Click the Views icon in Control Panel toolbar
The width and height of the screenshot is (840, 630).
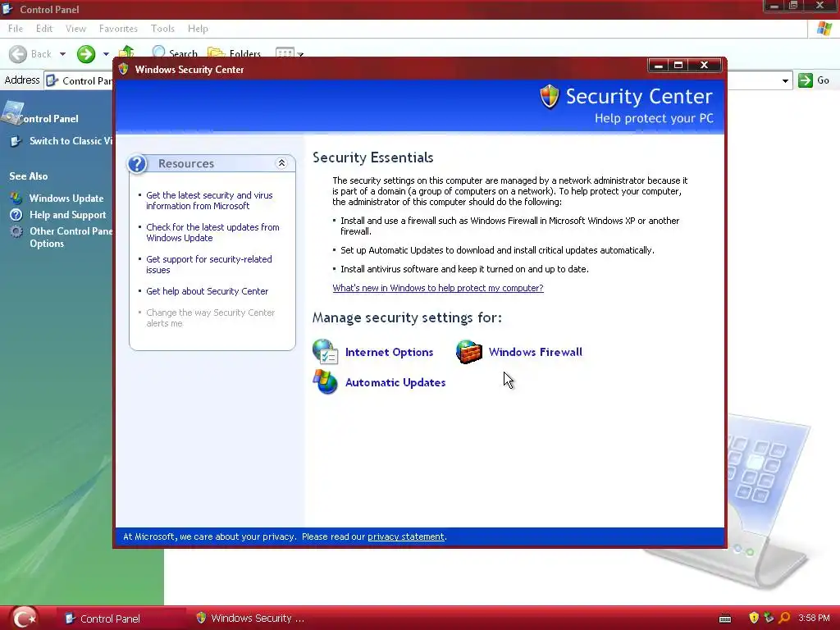(x=285, y=52)
